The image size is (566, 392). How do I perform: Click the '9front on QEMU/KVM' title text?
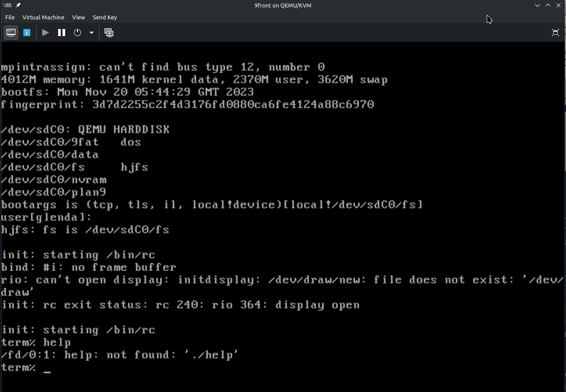coord(283,5)
